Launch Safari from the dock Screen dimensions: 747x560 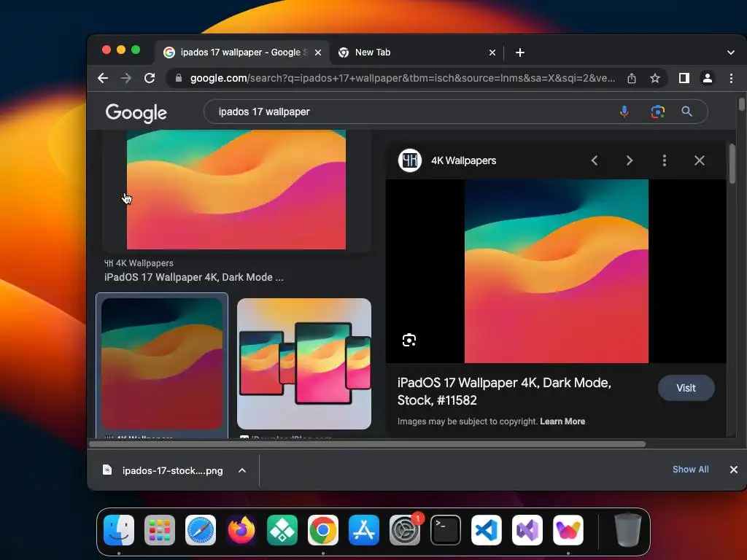pyautogui.click(x=201, y=530)
